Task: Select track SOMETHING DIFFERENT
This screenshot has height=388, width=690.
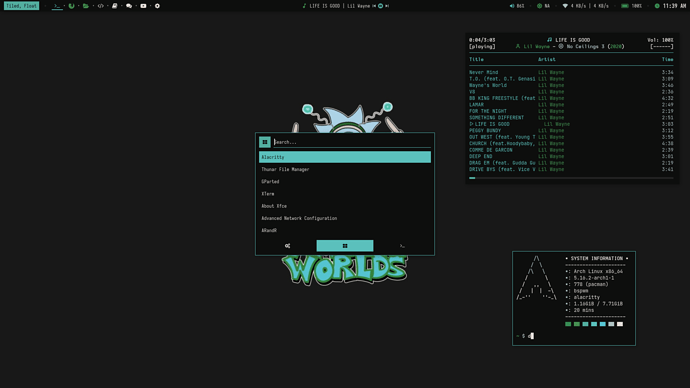Action: [571, 117]
